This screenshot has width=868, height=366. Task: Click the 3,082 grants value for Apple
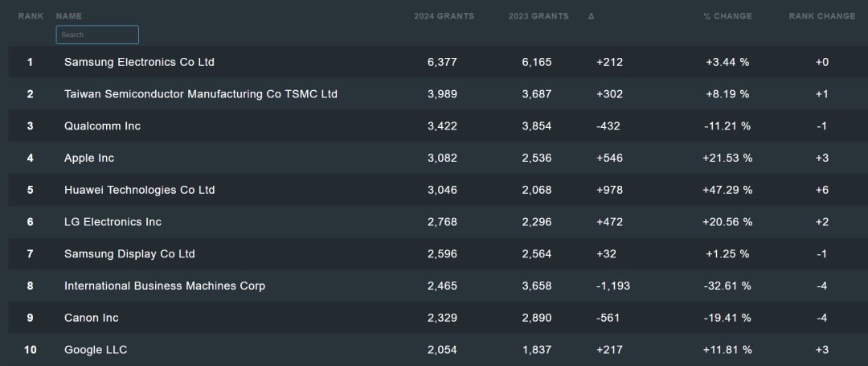coord(442,158)
